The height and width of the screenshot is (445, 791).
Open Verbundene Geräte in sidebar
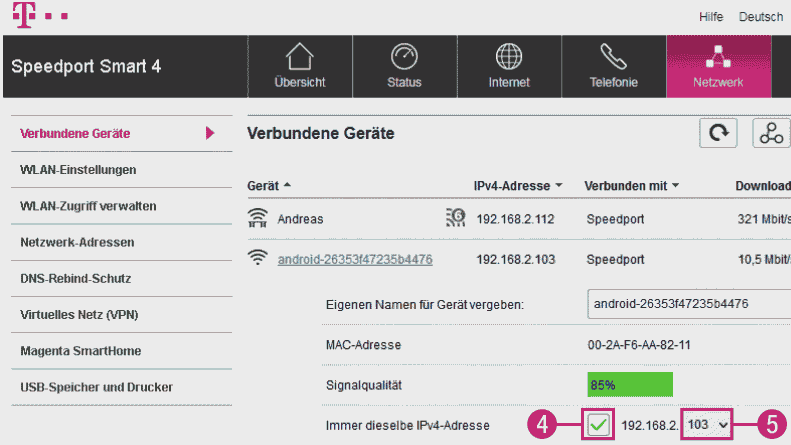coord(75,133)
